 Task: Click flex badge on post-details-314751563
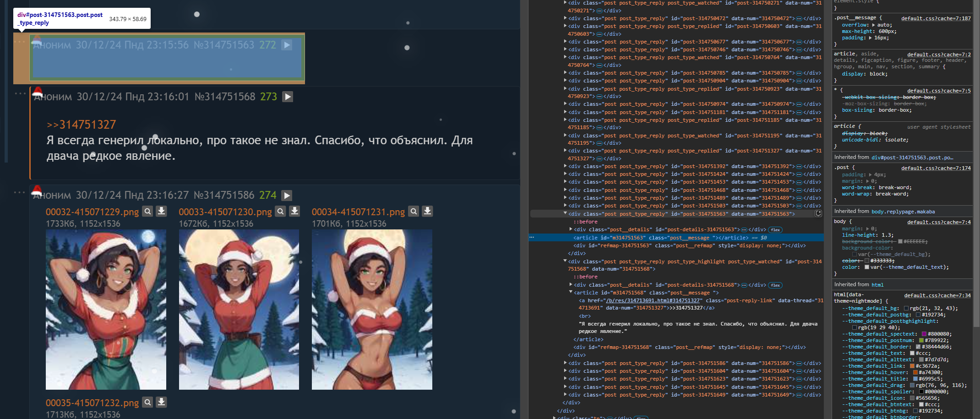[x=775, y=230]
